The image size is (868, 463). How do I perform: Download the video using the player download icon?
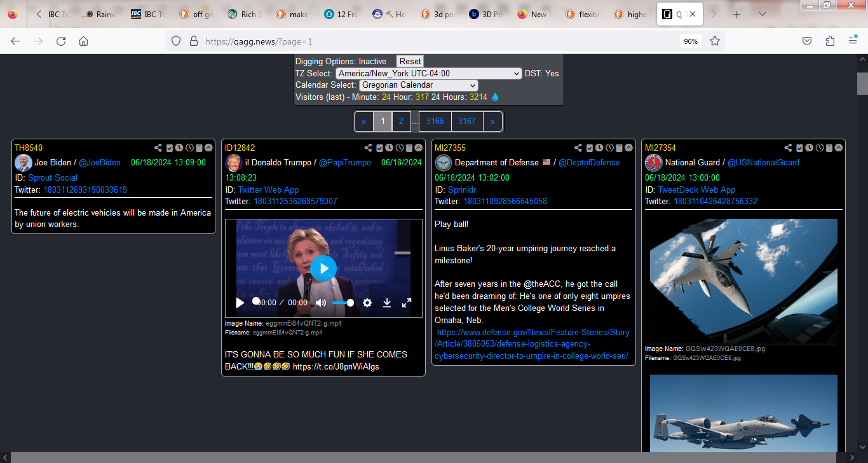(x=387, y=303)
